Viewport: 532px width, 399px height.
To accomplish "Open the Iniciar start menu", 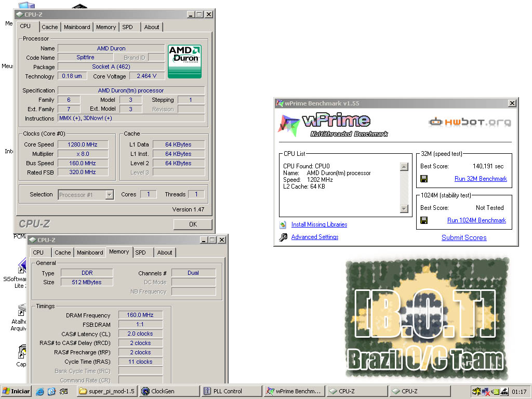I will (16, 391).
